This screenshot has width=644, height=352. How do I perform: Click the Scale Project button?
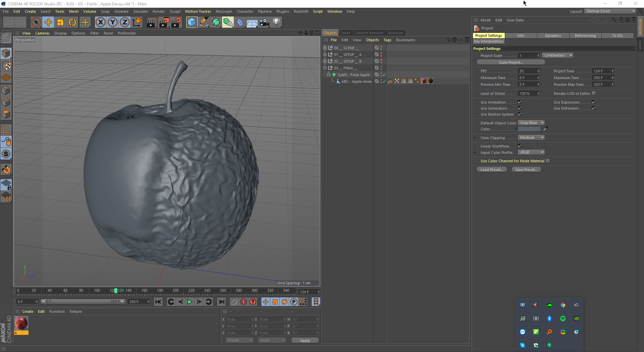(x=511, y=62)
